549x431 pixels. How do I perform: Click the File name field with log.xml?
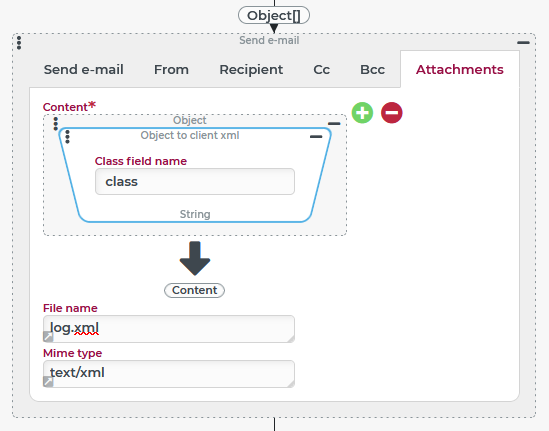click(x=169, y=329)
